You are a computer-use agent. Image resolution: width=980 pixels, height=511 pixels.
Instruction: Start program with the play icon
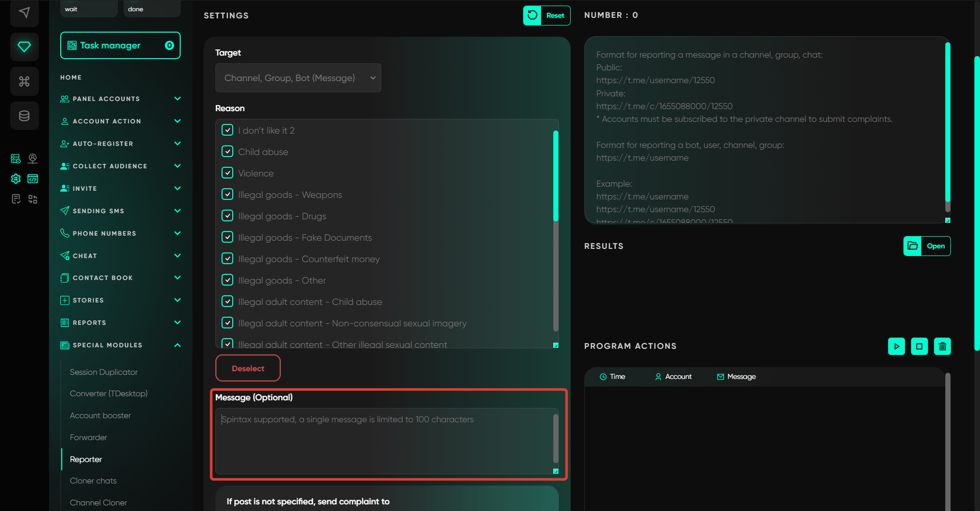coord(896,346)
